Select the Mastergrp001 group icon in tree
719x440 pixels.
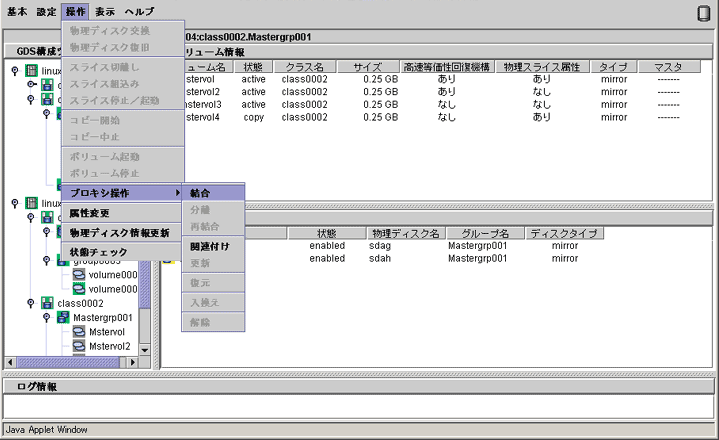[x=62, y=318]
